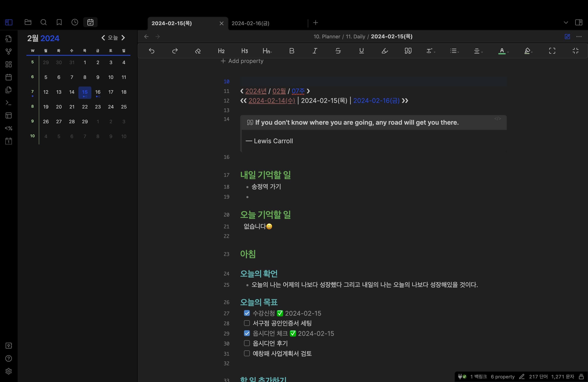Toggle the right sidebar panel
This screenshot has height=382, width=588.
coord(579,22)
